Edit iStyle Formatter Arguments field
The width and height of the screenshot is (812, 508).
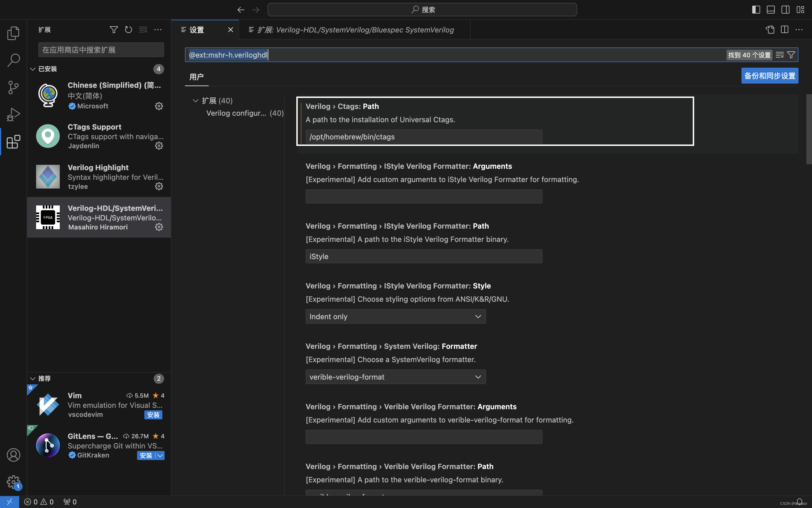pos(424,196)
